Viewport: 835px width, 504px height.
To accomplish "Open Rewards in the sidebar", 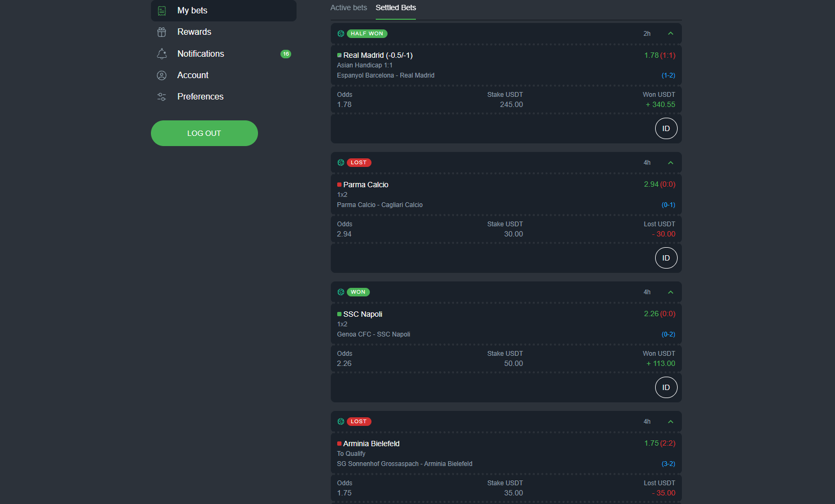I will point(224,32).
